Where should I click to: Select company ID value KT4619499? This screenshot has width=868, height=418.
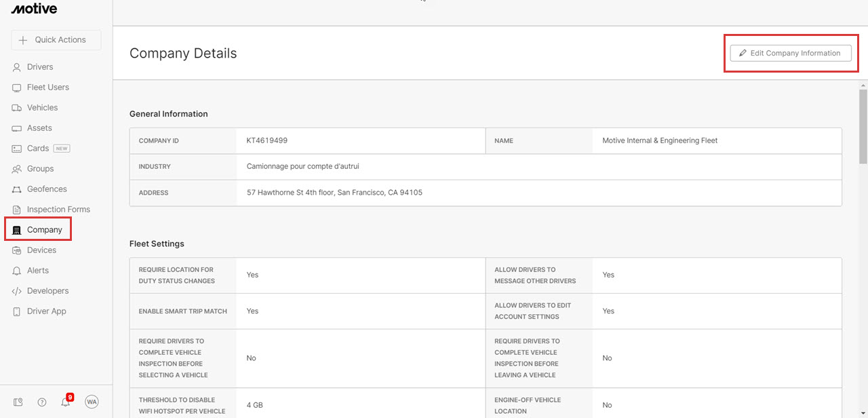tap(267, 140)
